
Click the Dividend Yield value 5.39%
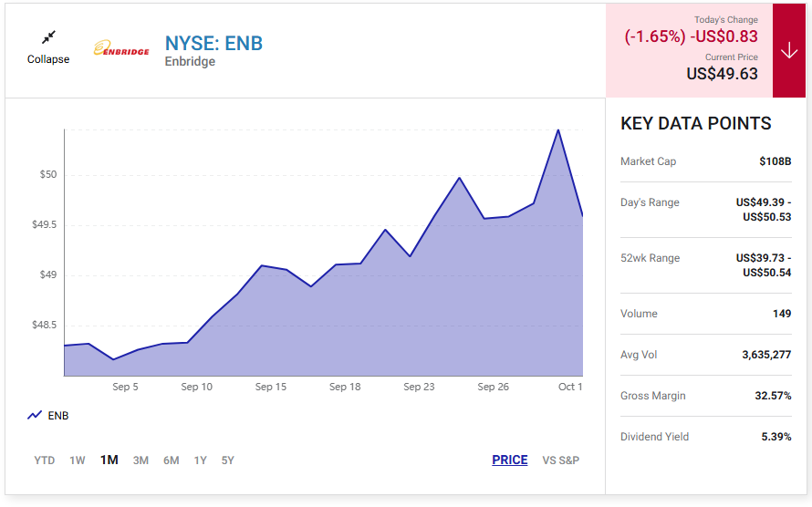[x=776, y=437]
